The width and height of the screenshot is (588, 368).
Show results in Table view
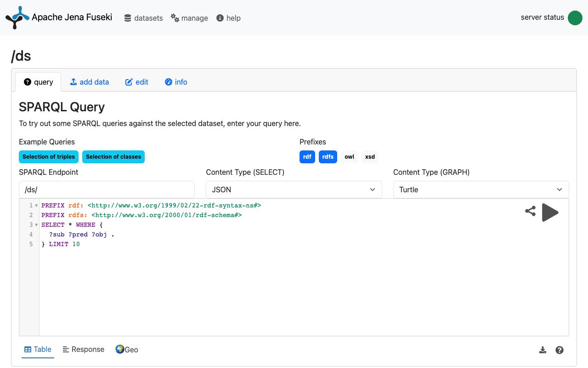coord(38,350)
